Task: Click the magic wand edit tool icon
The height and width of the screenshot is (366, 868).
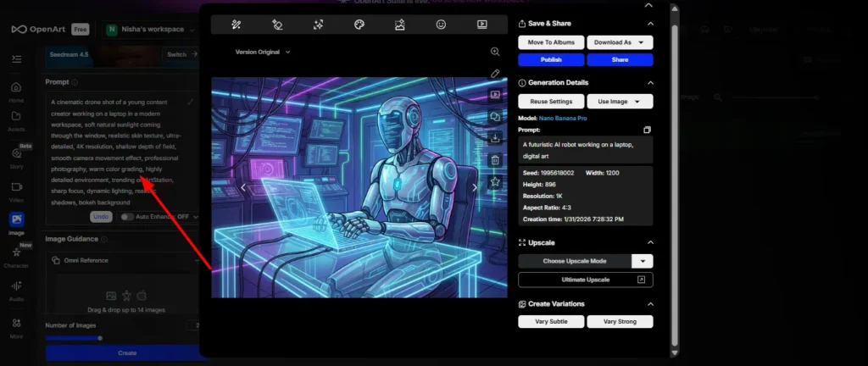Action: (236, 25)
